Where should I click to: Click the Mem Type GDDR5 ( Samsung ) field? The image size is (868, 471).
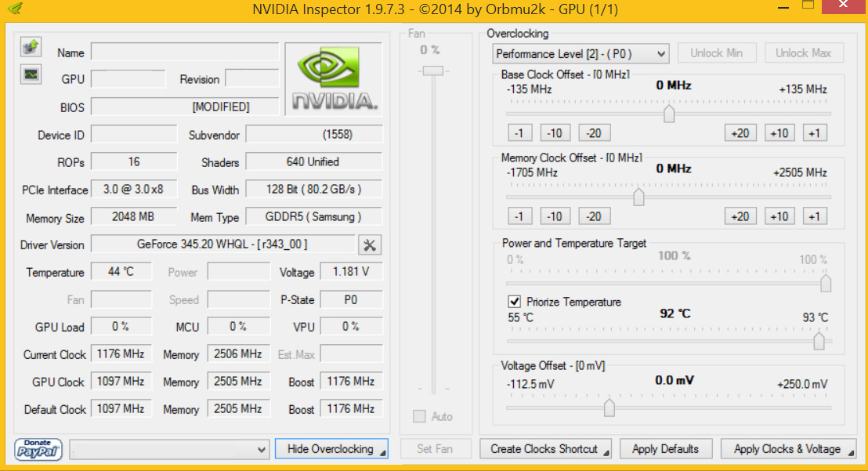point(314,216)
